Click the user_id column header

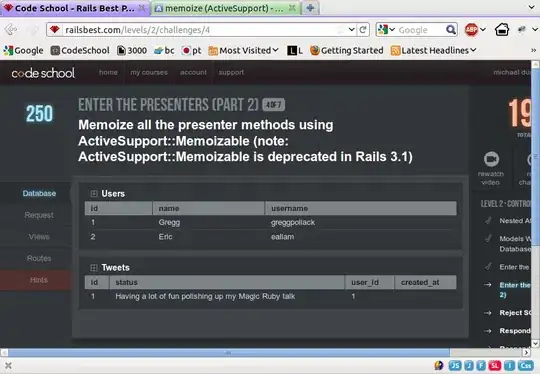(369, 282)
